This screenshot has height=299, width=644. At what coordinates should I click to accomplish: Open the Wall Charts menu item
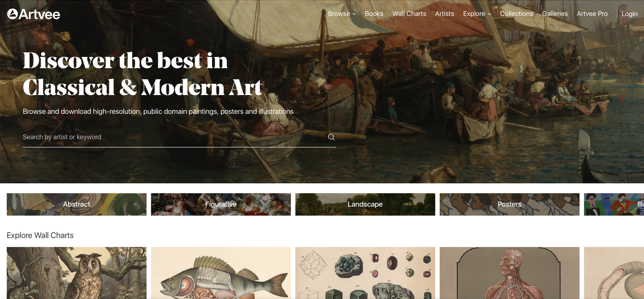[409, 14]
